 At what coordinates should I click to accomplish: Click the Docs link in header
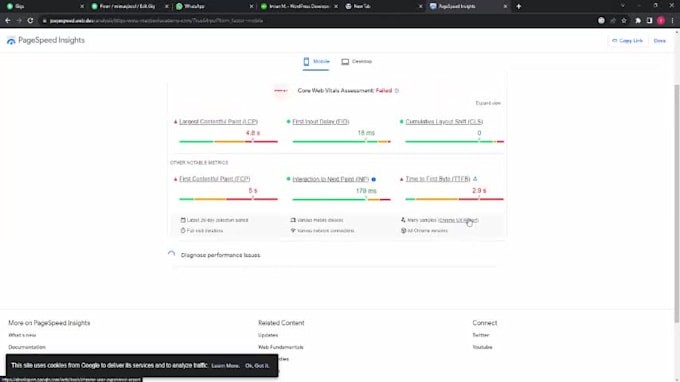[660, 41]
